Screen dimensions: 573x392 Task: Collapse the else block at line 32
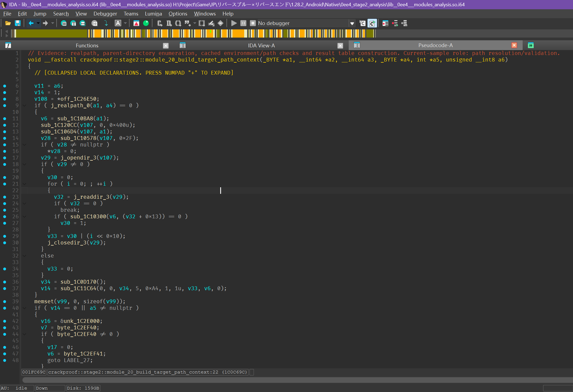[x=24, y=256]
